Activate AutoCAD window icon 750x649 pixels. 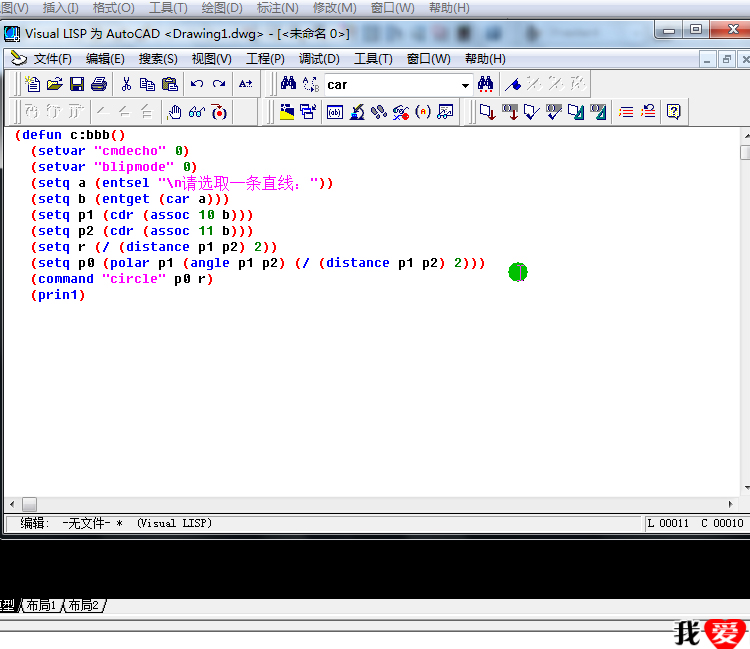287,112
